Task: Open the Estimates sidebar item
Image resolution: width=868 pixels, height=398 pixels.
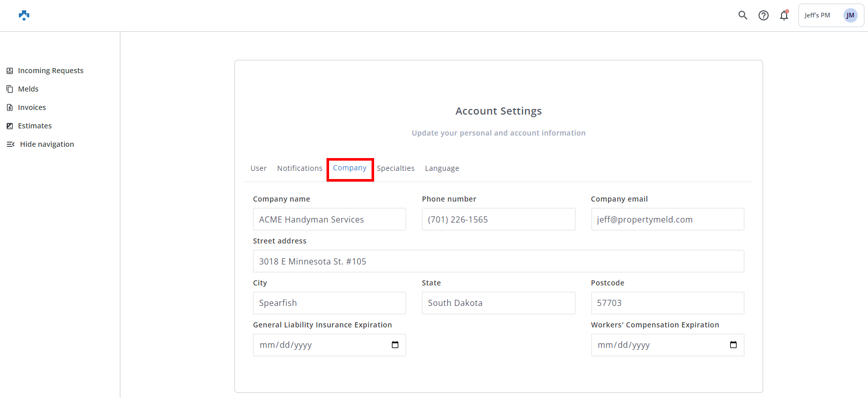Action: coord(34,126)
